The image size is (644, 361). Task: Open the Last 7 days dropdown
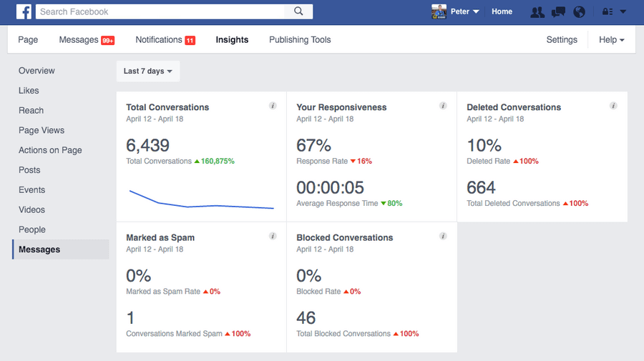coord(148,71)
